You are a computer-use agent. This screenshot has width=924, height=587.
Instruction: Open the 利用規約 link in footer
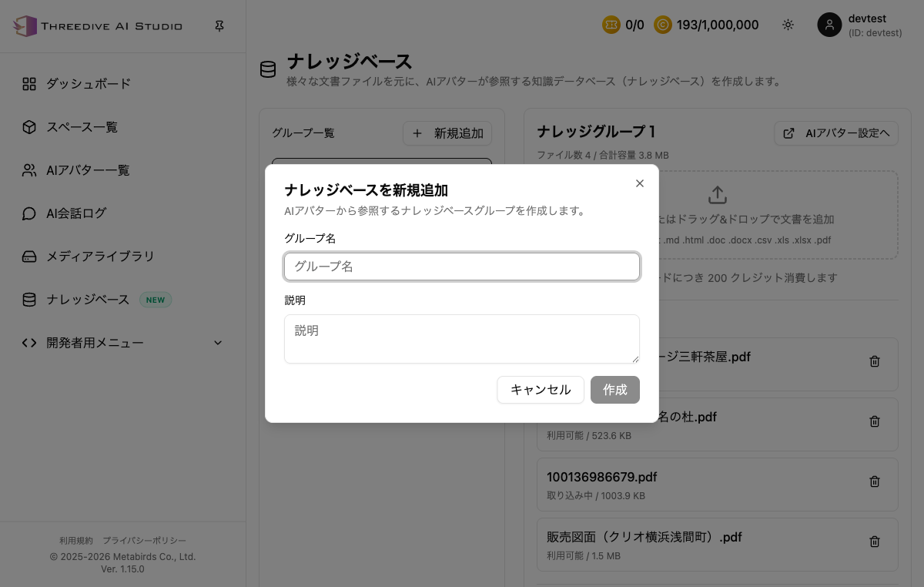(76, 541)
